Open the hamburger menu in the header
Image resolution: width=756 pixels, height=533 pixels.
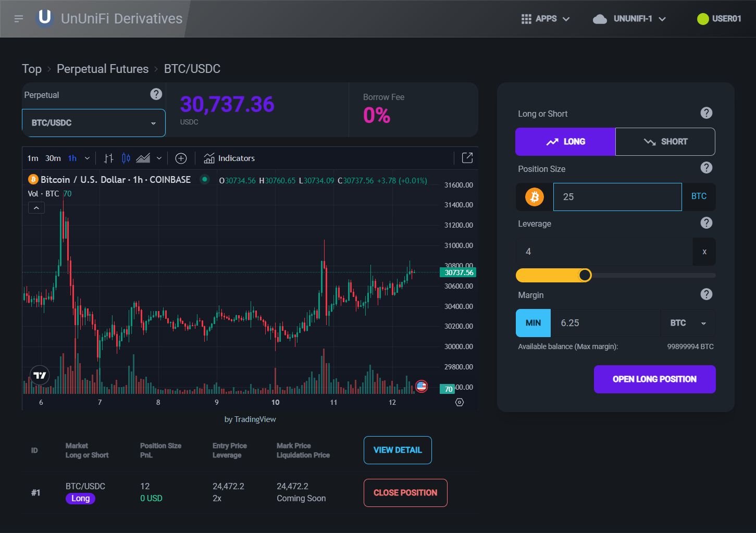(19, 19)
